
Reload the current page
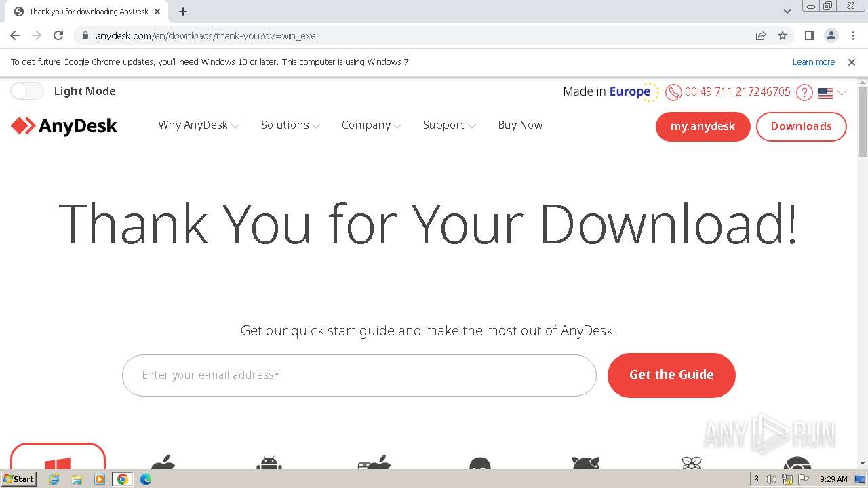tap(58, 36)
